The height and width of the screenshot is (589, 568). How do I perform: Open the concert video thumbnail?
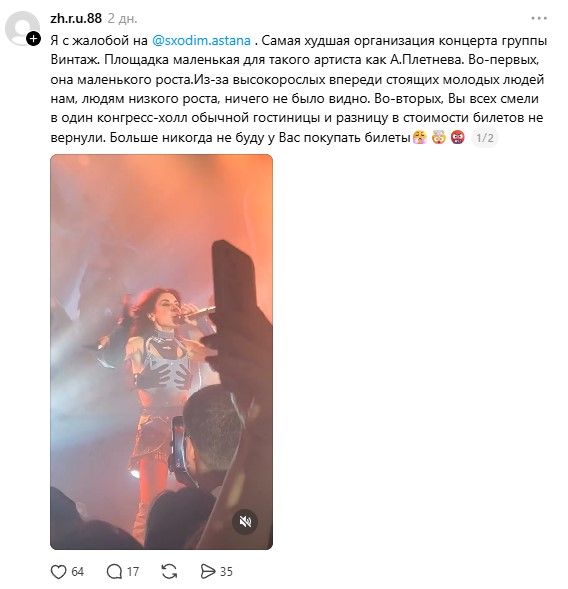[162, 352]
